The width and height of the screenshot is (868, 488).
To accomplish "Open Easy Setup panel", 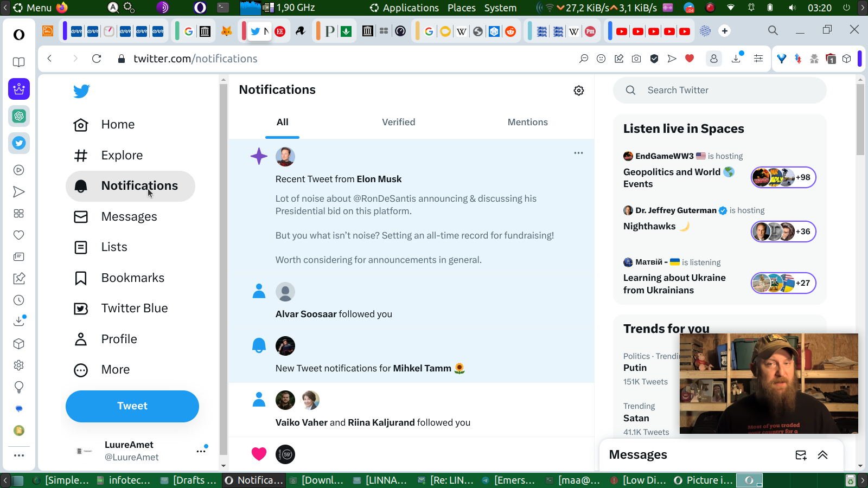I will (x=758, y=59).
